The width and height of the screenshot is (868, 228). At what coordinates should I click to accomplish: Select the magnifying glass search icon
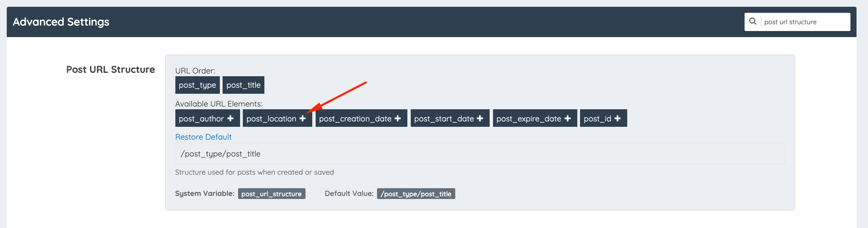point(753,22)
